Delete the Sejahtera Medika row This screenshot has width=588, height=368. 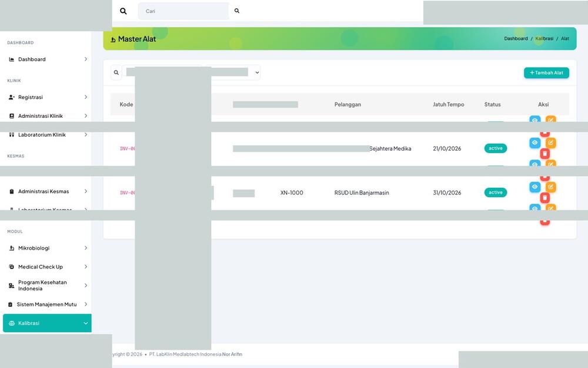pyautogui.click(x=545, y=153)
